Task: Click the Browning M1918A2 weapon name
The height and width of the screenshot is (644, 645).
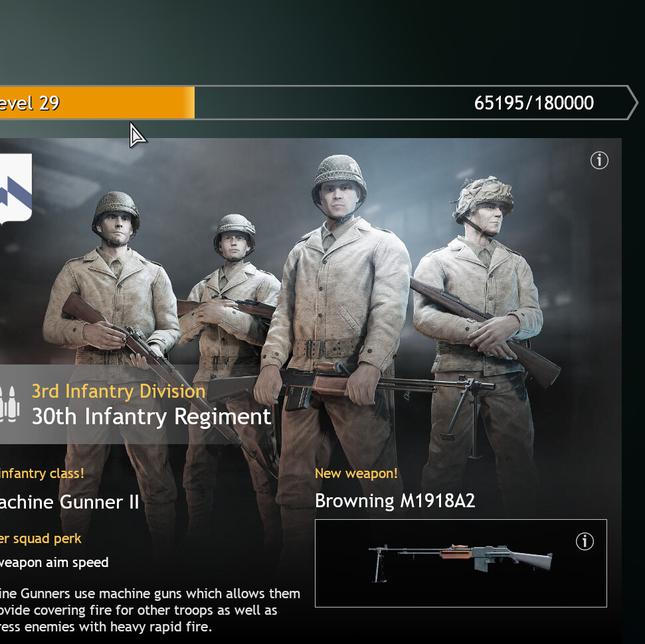Action: coord(395,501)
